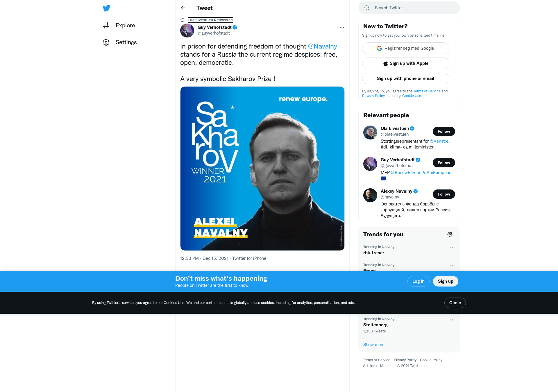Open Trends for you settings gear
Screen dimensions: 558x392
[x=450, y=234]
